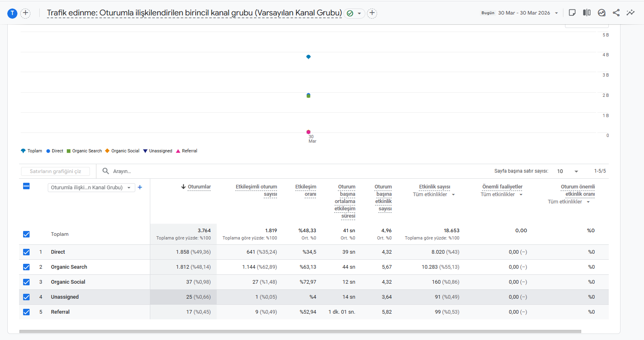The height and width of the screenshot is (340, 644).
Task: Uncheck the Direct row checkbox
Action: [x=26, y=252]
